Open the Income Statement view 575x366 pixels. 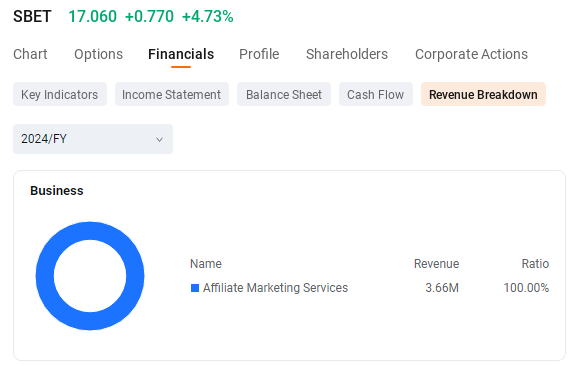click(172, 94)
